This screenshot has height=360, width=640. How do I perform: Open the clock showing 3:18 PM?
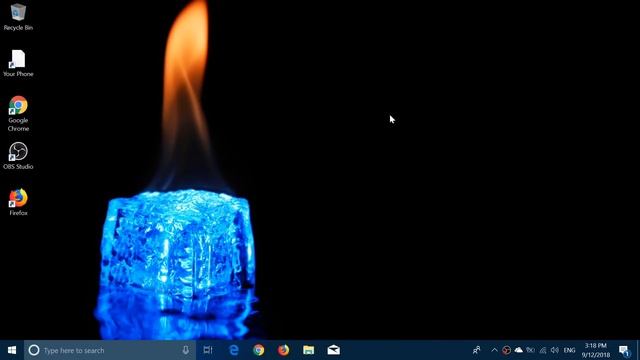[x=596, y=350]
